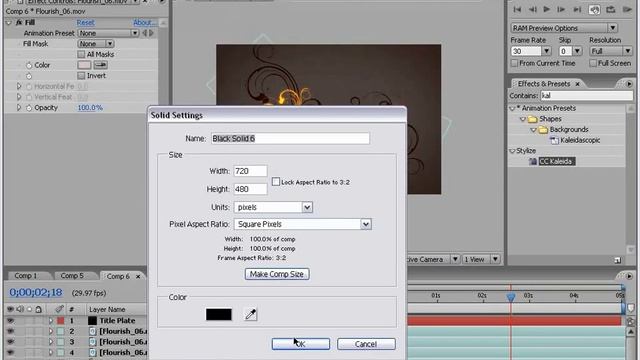640x360 pixels.
Task: Select the Effects & Presets tab
Action: coord(544,84)
